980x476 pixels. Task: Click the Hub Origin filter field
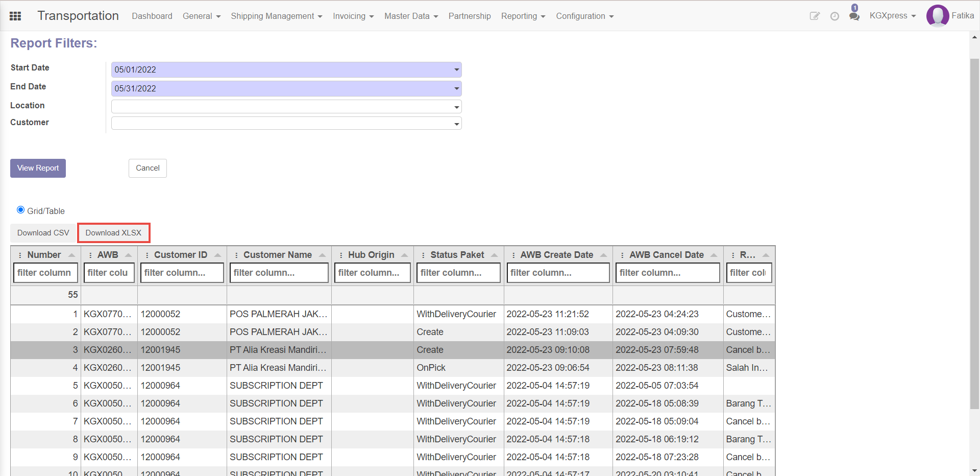[x=373, y=273]
